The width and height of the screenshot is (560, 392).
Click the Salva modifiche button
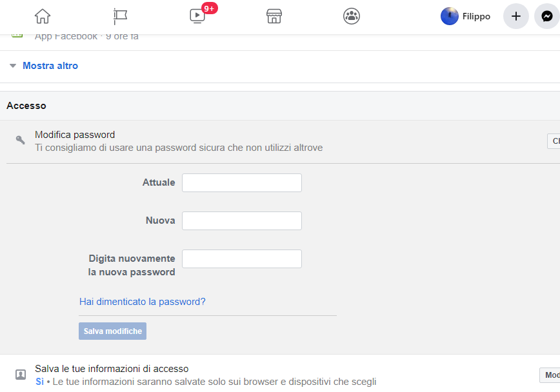[112, 331]
